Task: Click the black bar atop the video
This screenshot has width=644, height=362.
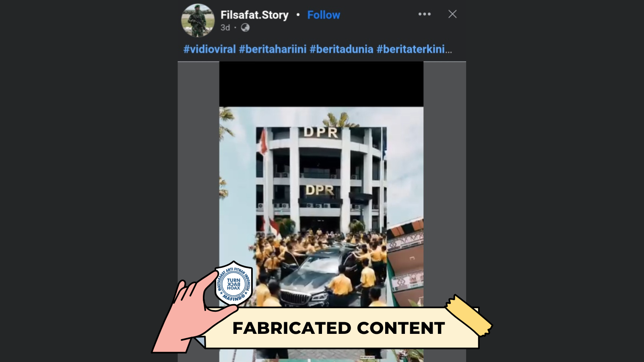Action: tap(321, 84)
